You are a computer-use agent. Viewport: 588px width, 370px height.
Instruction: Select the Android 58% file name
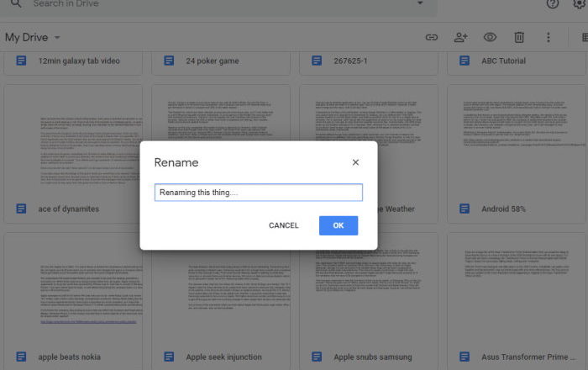click(503, 209)
